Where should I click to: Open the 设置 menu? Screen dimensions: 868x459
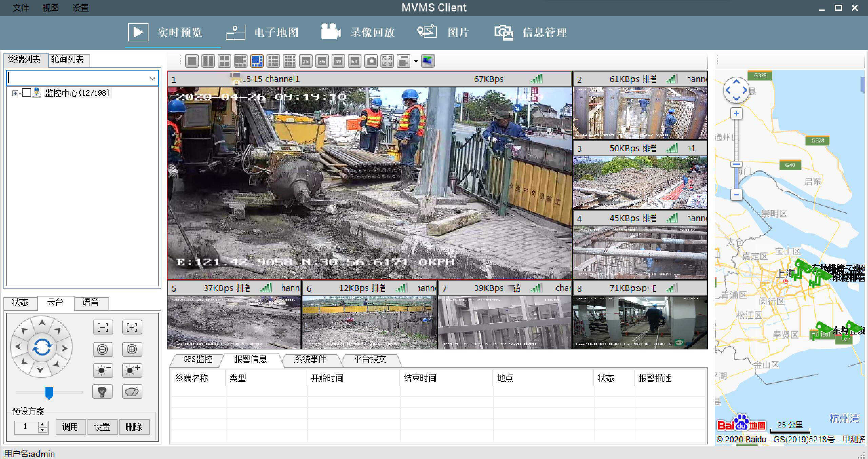click(x=80, y=7)
